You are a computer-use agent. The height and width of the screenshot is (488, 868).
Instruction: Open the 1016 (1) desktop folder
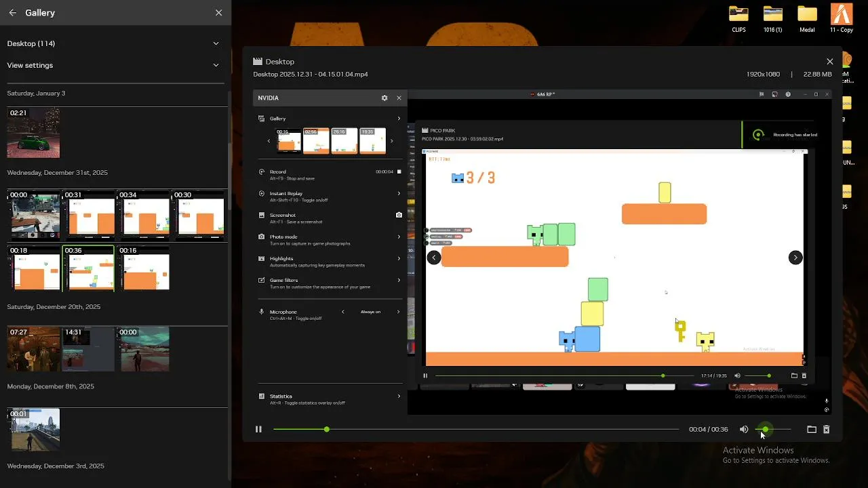(x=772, y=19)
